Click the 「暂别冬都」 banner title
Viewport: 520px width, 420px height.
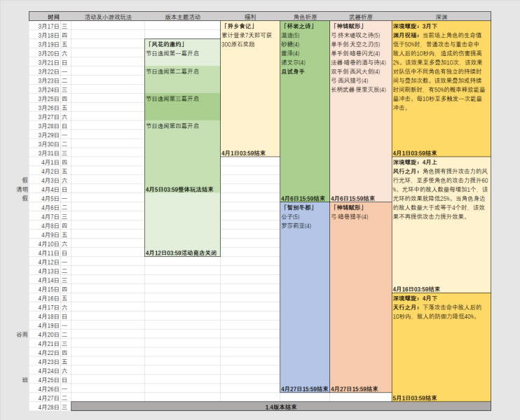click(x=298, y=207)
